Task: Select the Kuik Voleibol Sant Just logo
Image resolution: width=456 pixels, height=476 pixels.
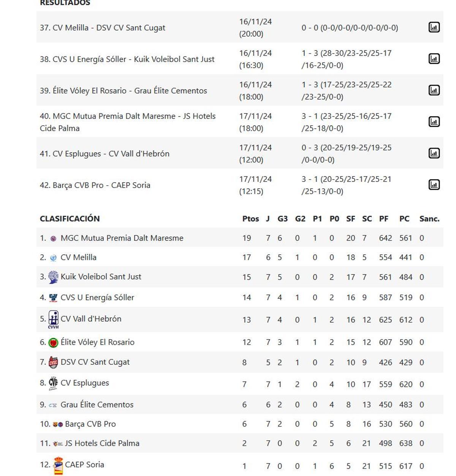Action: click(x=53, y=277)
